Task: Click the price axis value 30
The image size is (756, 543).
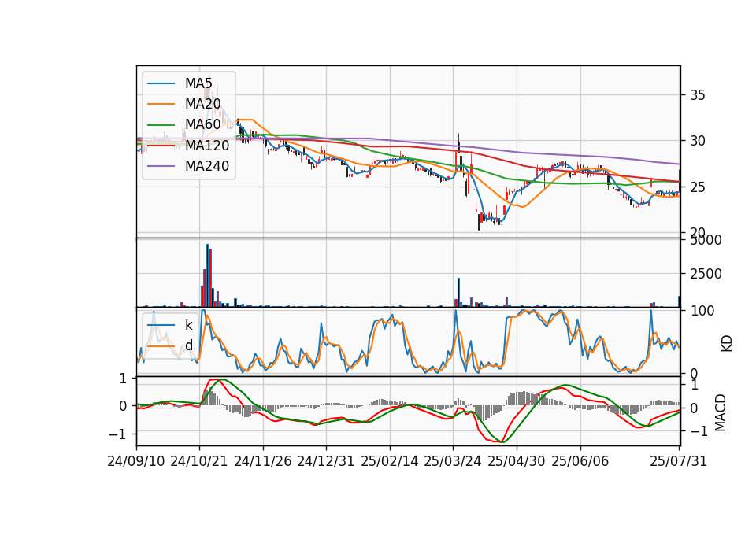Action: [x=698, y=141]
